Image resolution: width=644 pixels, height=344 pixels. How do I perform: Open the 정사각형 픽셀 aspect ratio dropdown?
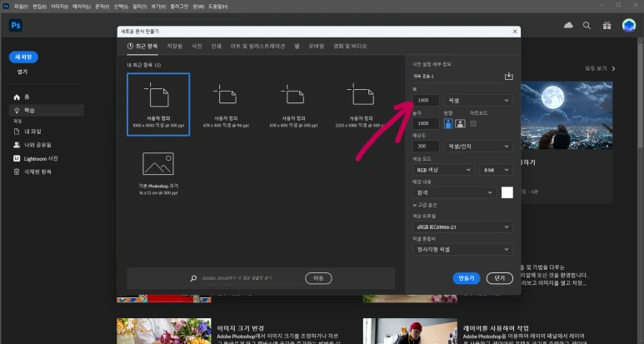point(462,250)
